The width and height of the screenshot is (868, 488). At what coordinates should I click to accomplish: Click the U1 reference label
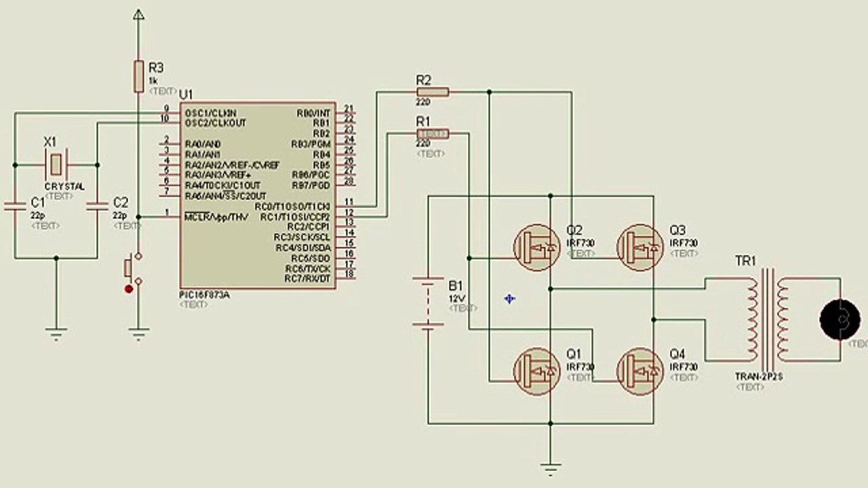(x=186, y=94)
